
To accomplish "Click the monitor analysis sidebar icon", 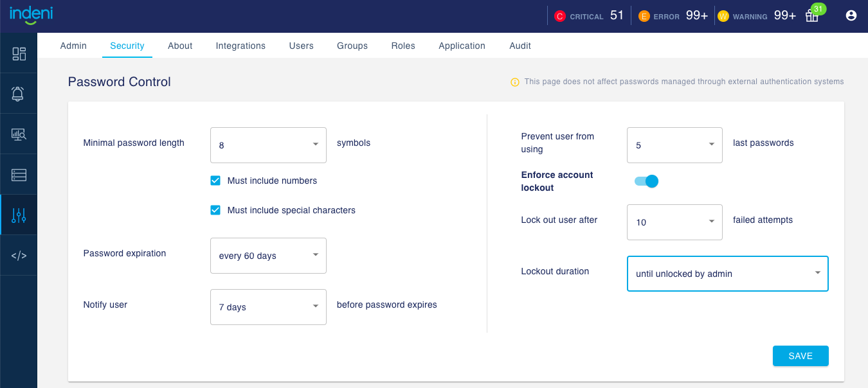I will click(x=19, y=134).
